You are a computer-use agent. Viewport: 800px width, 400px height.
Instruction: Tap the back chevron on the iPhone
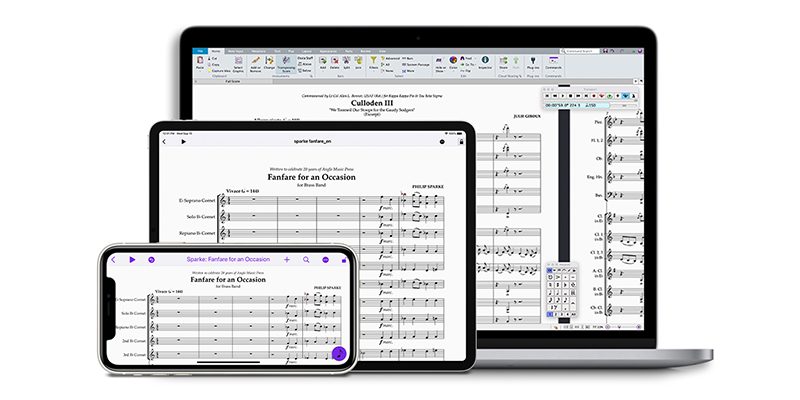point(113,260)
